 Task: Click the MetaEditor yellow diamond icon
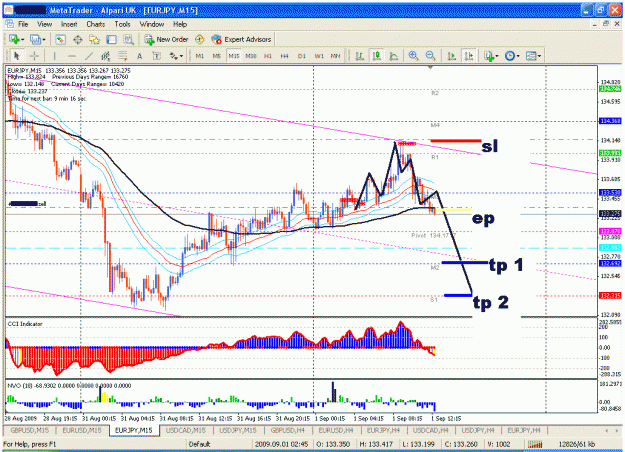pyautogui.click(x=200, y=39)
